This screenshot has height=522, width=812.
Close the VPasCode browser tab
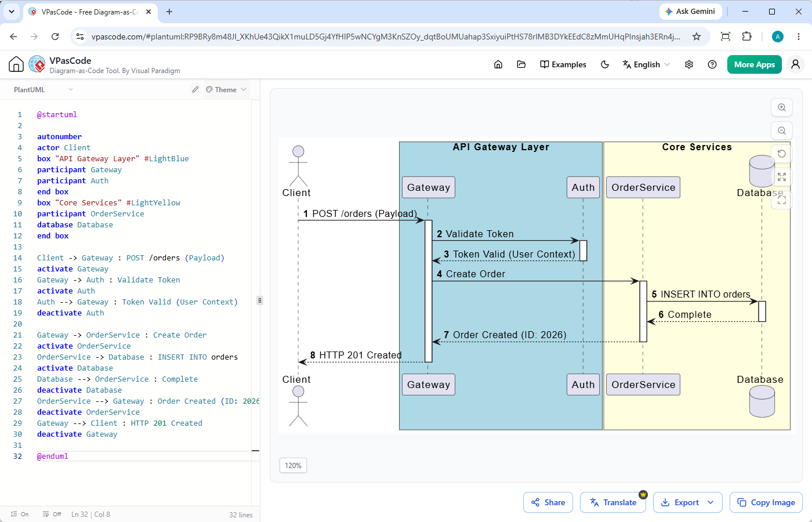(x=148, y=12)
